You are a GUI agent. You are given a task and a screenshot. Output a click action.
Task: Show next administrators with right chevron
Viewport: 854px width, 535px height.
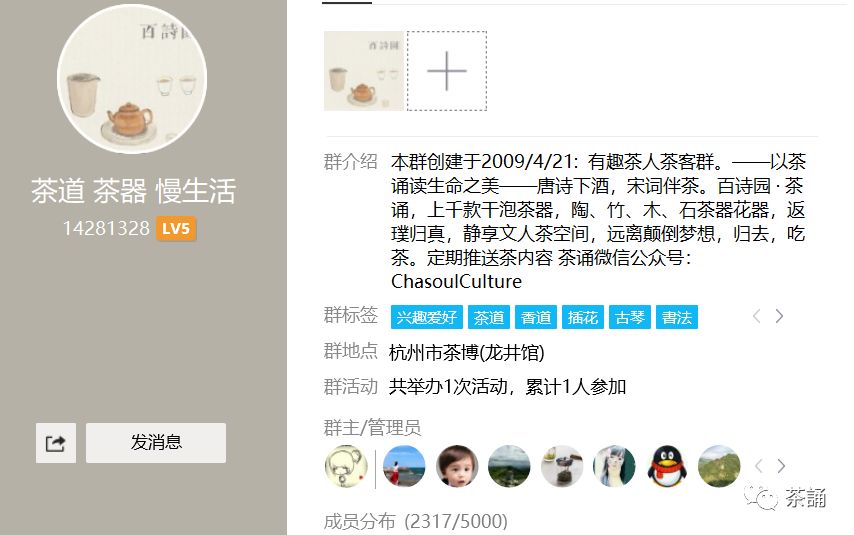[781, 466]
